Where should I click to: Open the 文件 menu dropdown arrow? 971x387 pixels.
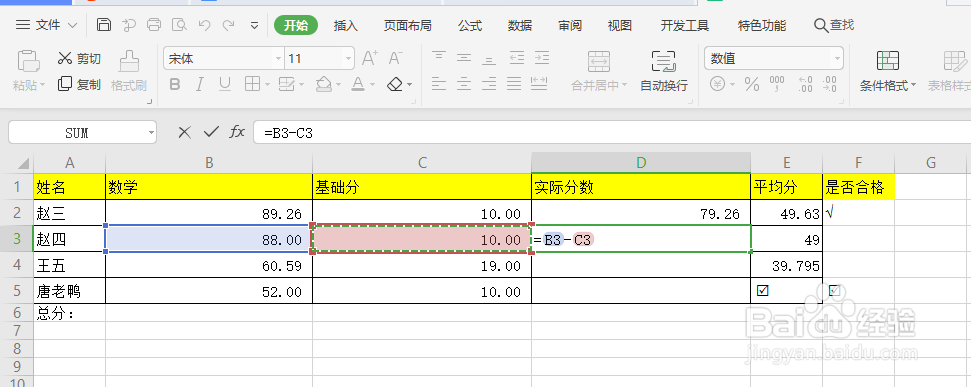72,25
